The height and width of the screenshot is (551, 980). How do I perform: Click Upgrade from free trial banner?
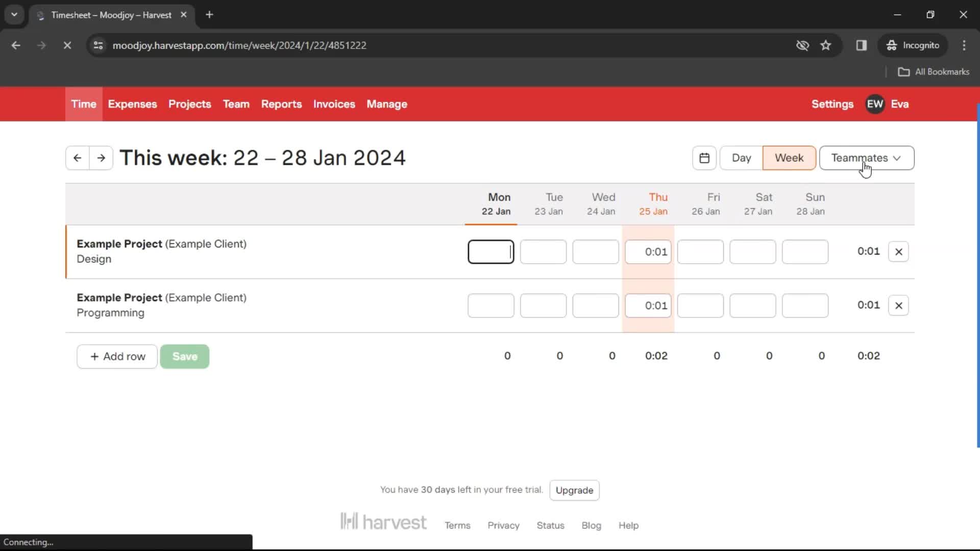pos(575,490)
